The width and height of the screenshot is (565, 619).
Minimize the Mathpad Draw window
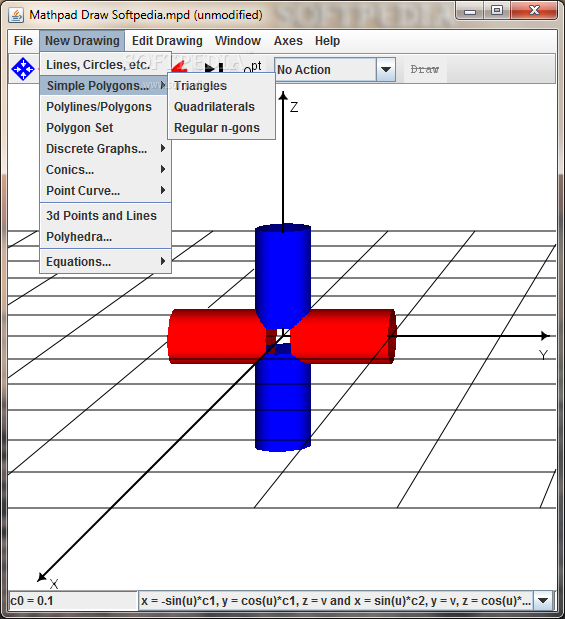tap(470, 11)
